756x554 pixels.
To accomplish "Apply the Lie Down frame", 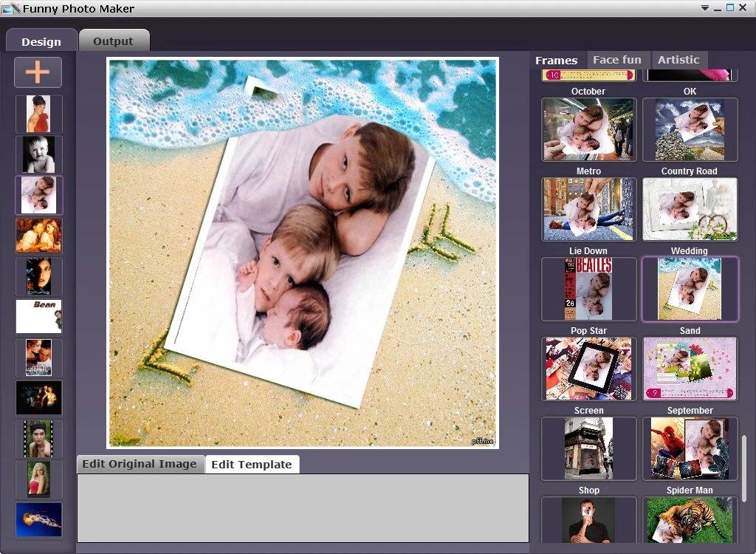I will click(588, 209).
